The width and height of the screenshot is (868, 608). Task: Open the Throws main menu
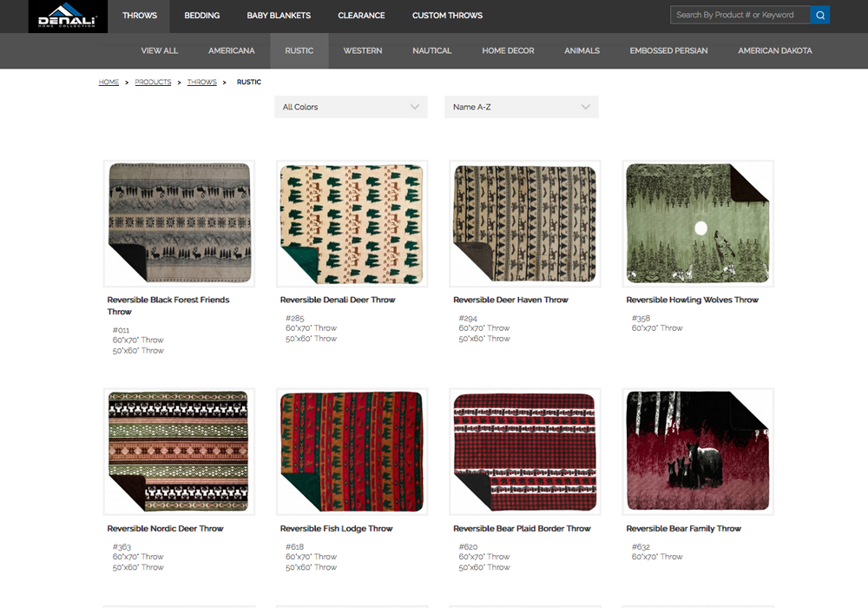(x=140, y=16)
